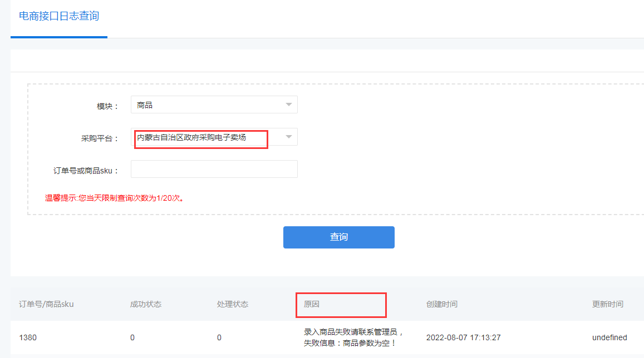The width and height of the screenshot is (644, 358).
Task: Focus the 订单号或商品sku input field
Action: pos(214,169)
